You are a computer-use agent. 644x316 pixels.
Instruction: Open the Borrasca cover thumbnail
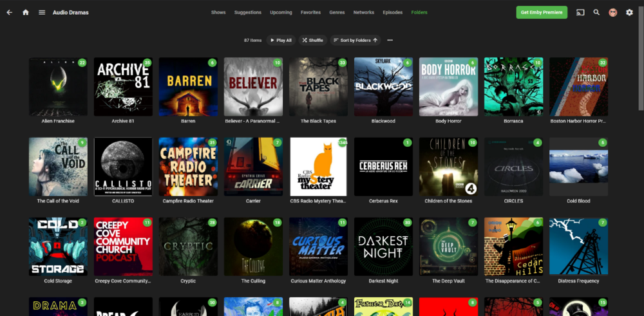tap(513, 87)
